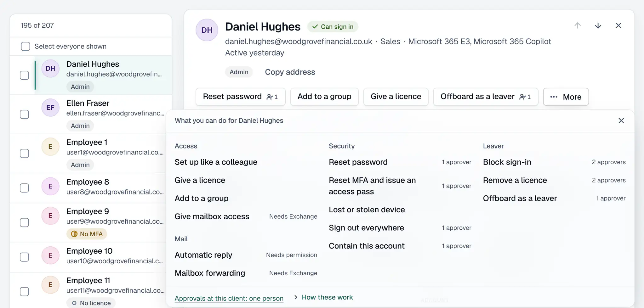Click the No licence badge on Employee 11

[91, 303]
